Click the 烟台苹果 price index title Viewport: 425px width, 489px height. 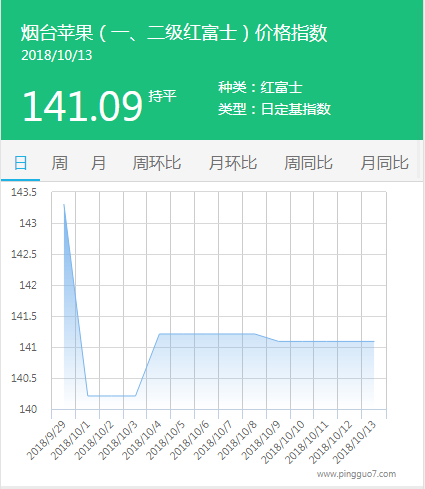tap(174, 33)
